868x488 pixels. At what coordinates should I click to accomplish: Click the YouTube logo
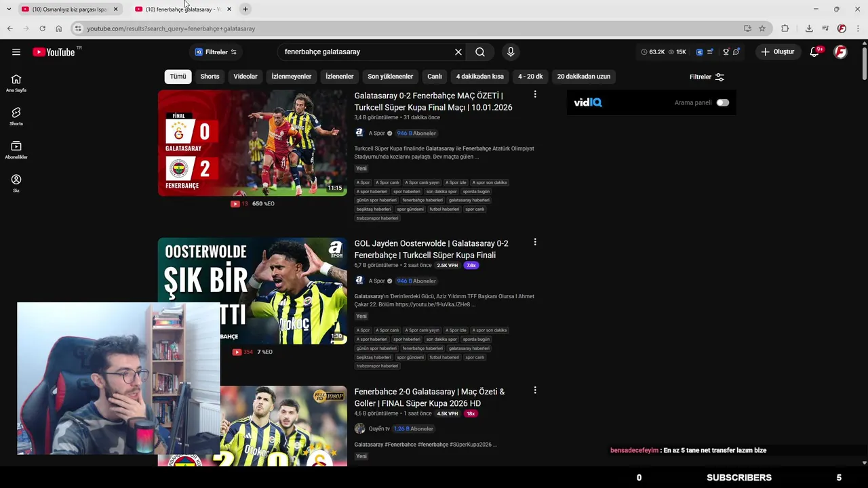coord(54,52)
